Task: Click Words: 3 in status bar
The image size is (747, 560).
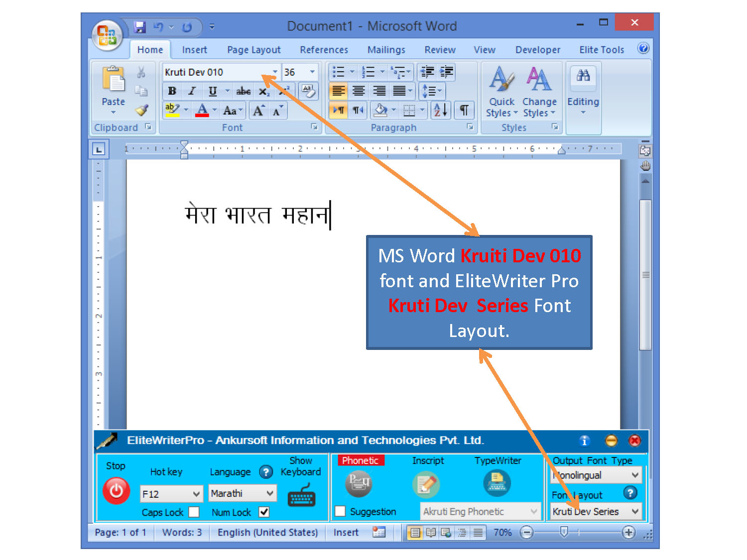Action: pyautogui.click(x=182, y=533)
